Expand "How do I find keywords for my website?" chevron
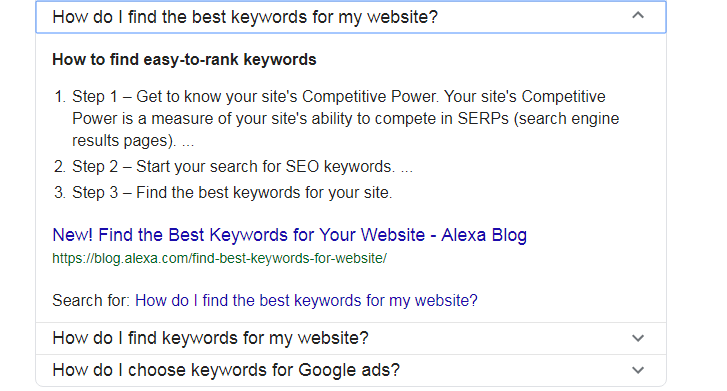 click(638, 339)
